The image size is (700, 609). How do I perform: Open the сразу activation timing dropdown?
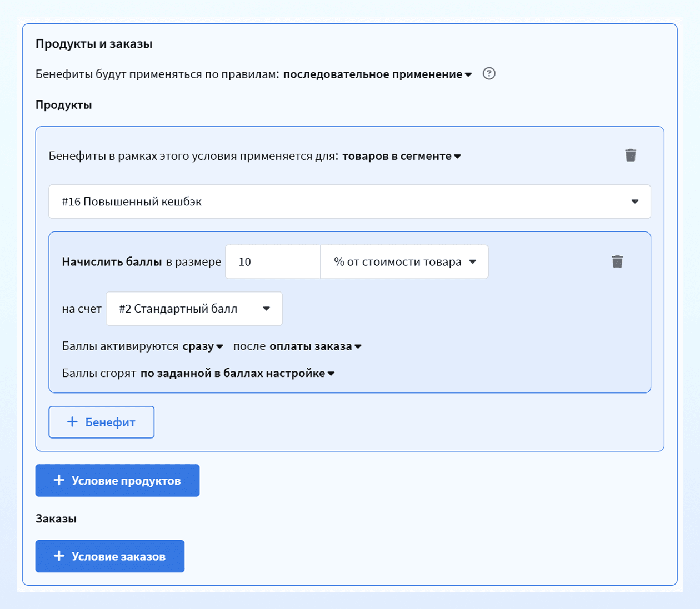tap(203, 346)
